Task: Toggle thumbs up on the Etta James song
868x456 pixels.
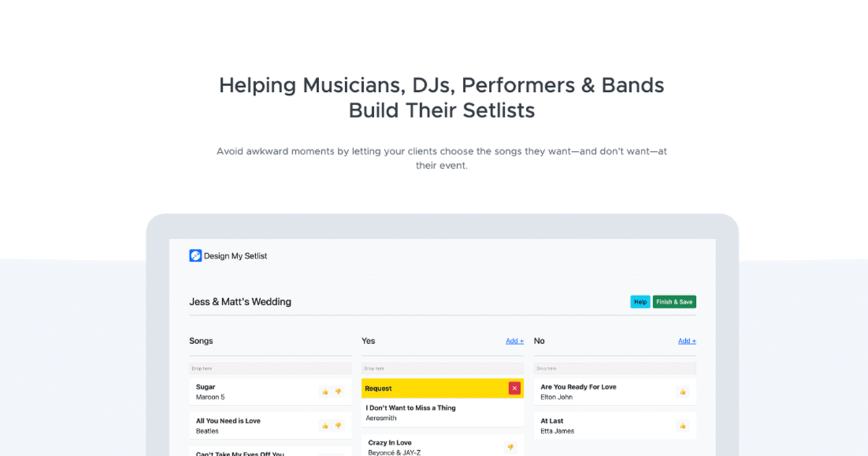Action: point(682,426)
